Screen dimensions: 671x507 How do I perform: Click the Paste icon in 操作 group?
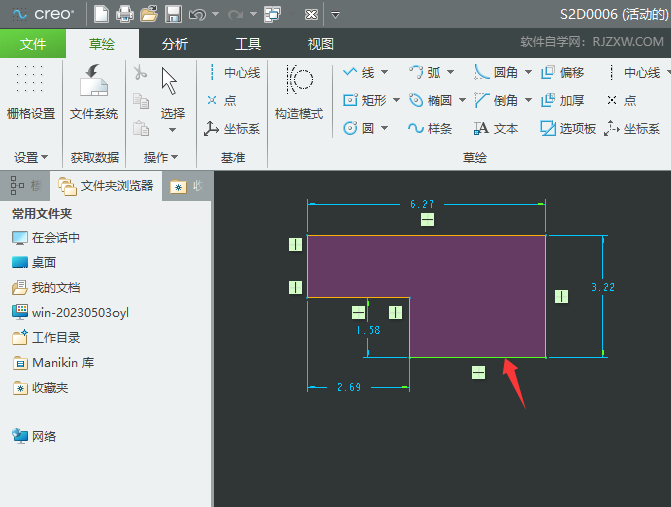coord(141,128)
